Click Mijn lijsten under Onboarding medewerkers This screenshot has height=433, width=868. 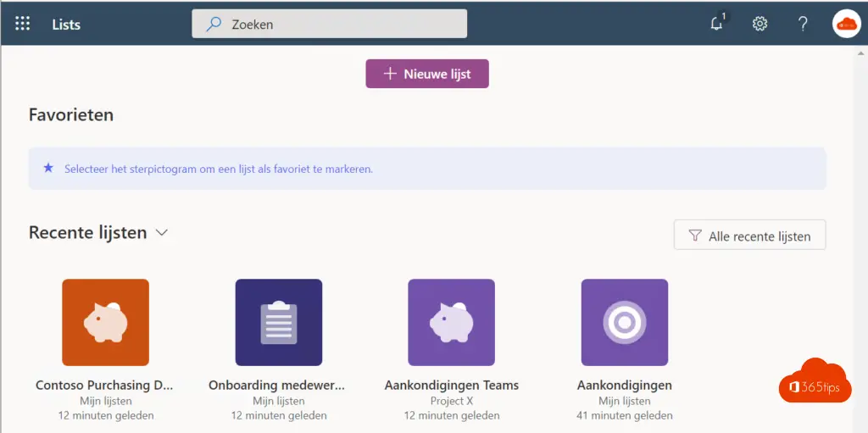coord(278,401)
